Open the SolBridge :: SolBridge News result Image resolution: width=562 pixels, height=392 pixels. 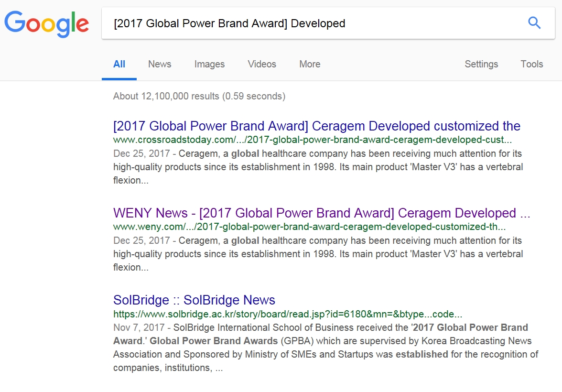point(194,300)
